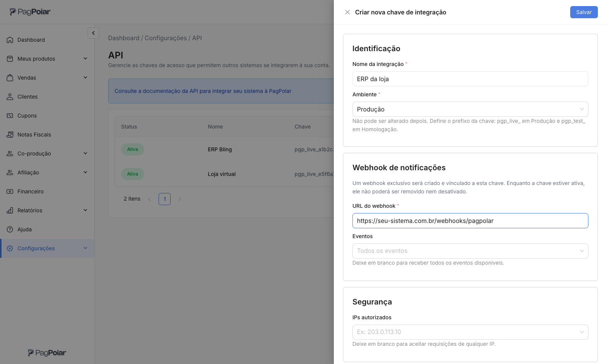
Task: Click the Status column header
Action: pos(129,127)
